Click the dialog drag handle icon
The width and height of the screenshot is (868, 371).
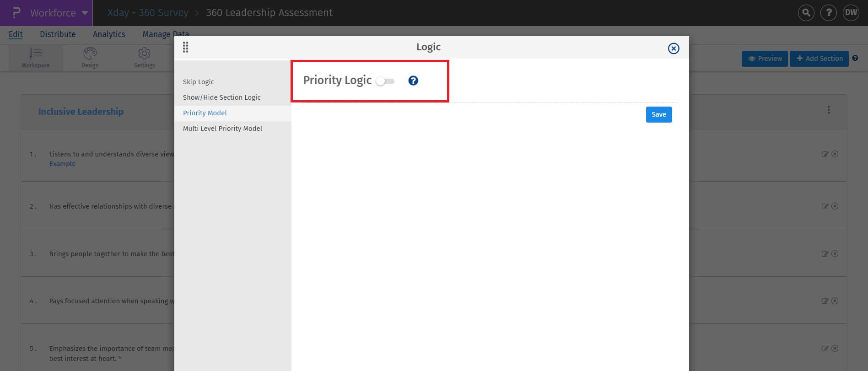click(x=185, y=47)
